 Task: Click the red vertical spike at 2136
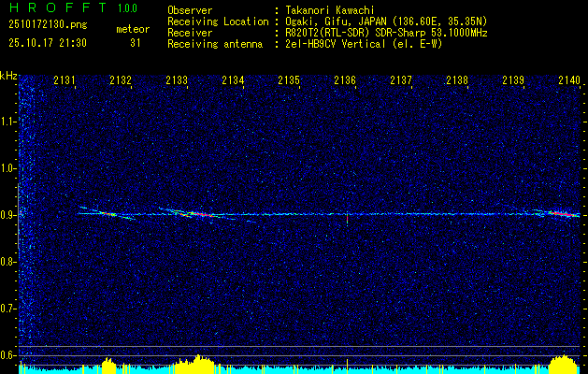click(347, 218)
